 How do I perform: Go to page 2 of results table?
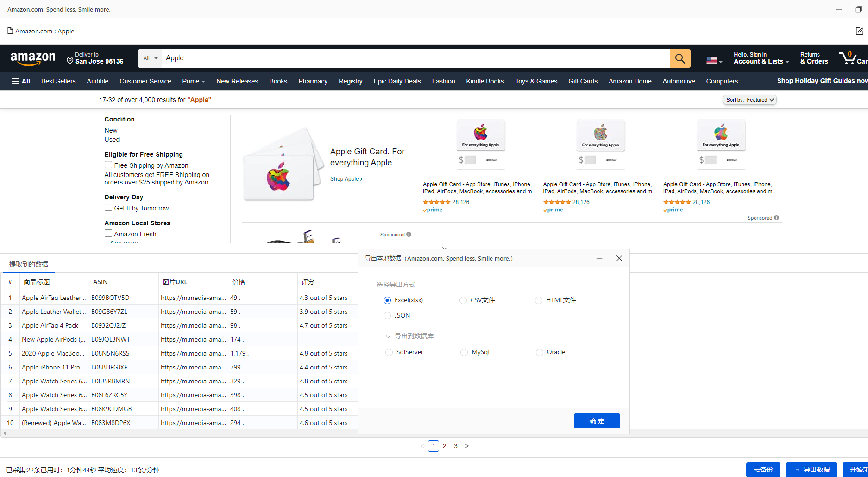tap(445, 446)
